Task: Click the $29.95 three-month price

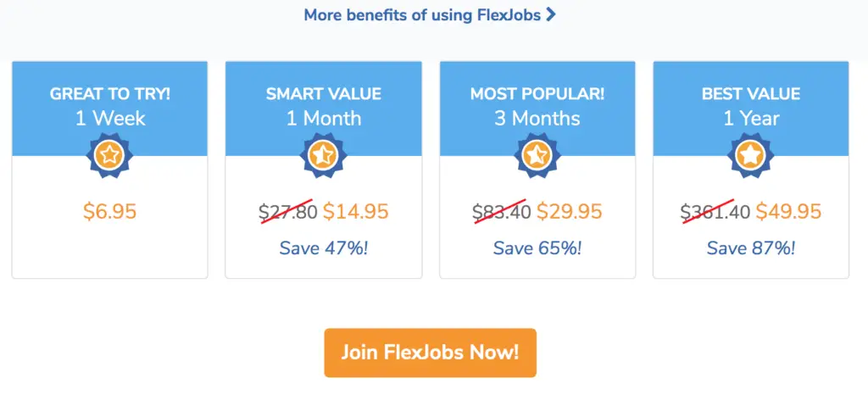Action: click(570, 211)
